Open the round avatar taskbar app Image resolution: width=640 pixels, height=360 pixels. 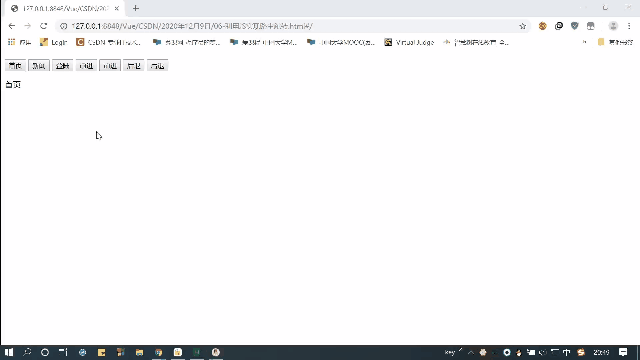click(x=216, y=352)
